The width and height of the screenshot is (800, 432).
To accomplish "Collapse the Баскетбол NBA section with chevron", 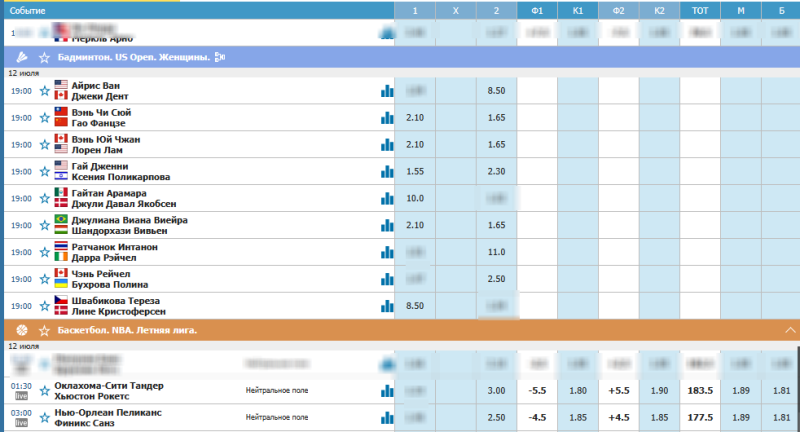I will click(x=790, y=330).
